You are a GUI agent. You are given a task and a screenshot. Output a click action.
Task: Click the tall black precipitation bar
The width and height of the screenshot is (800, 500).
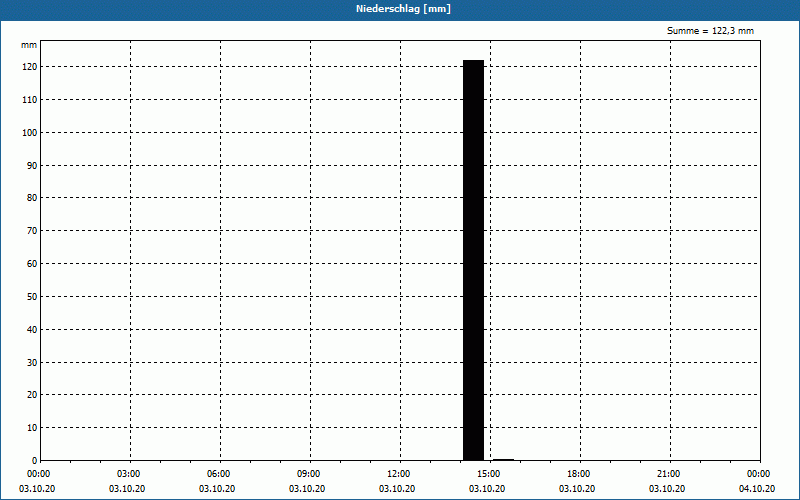pos(473,260)
